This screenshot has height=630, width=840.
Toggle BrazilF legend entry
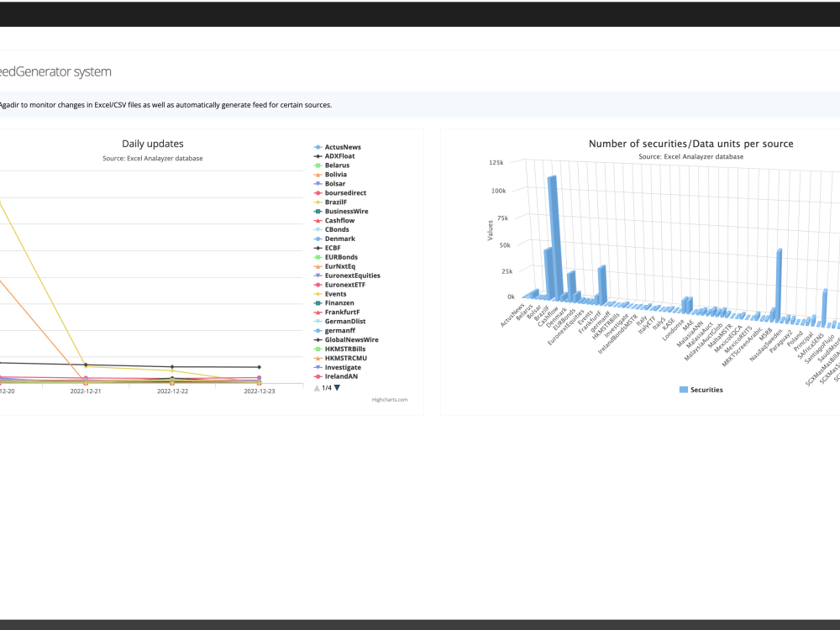coord(330,202)
